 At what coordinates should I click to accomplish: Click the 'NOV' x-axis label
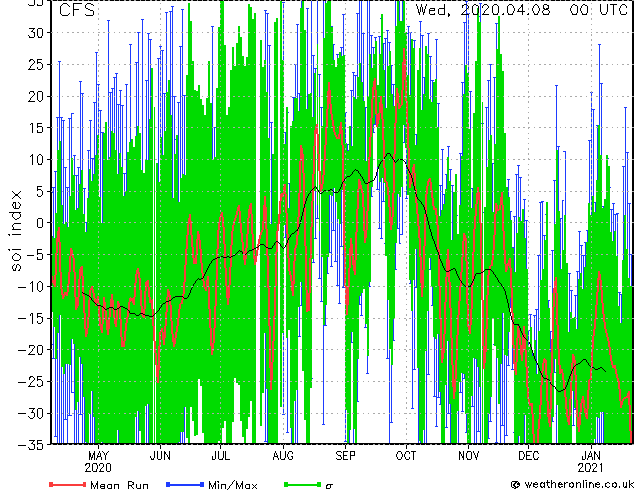[469, 456]
